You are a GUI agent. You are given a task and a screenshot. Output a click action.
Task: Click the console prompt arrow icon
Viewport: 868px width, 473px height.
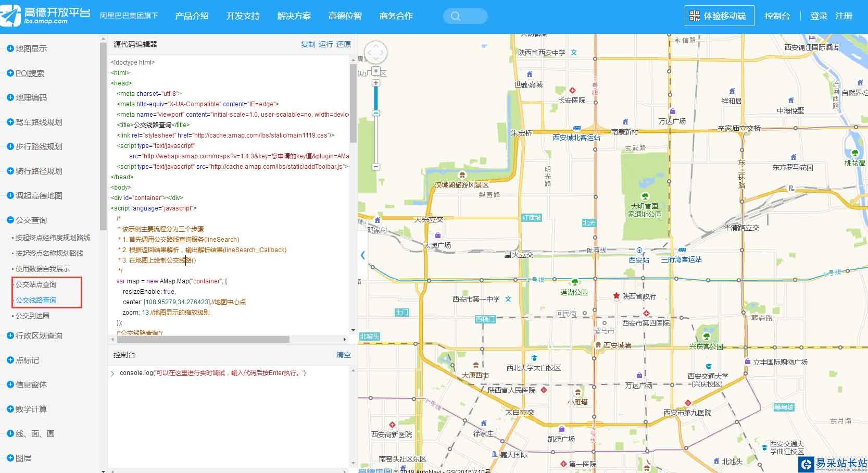[x=112, y=374]
